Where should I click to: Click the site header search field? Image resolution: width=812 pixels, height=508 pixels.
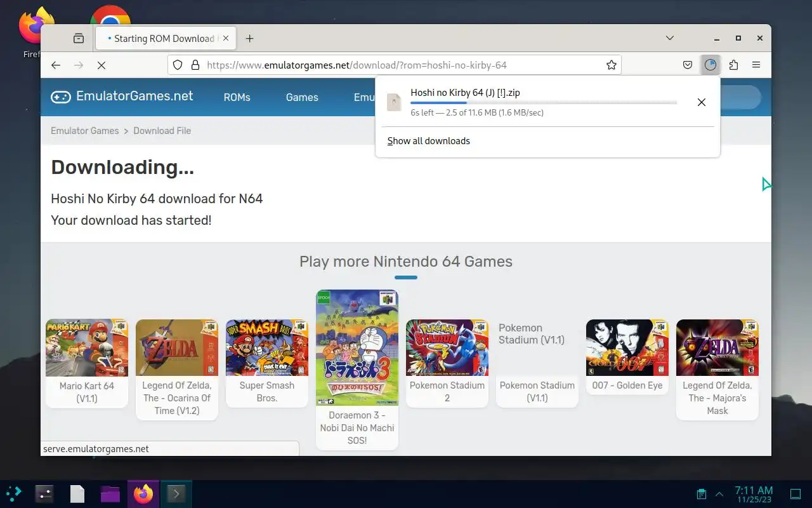pos(740,97)
